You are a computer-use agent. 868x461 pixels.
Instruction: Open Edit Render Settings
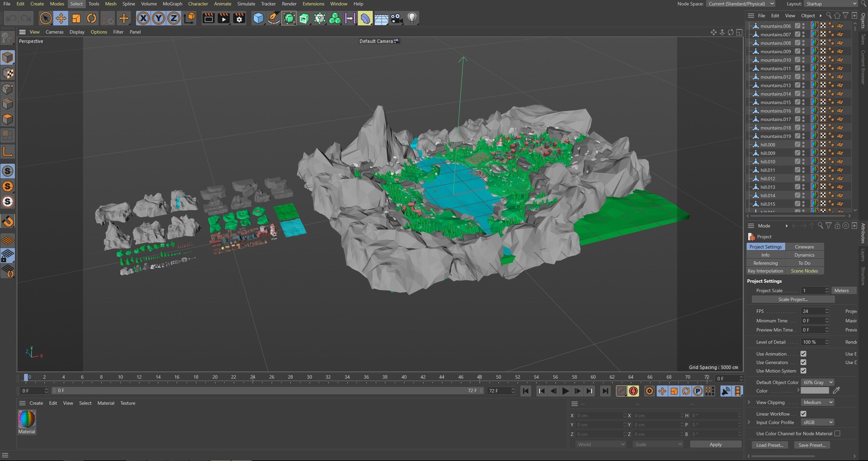[x=239, y=18]
